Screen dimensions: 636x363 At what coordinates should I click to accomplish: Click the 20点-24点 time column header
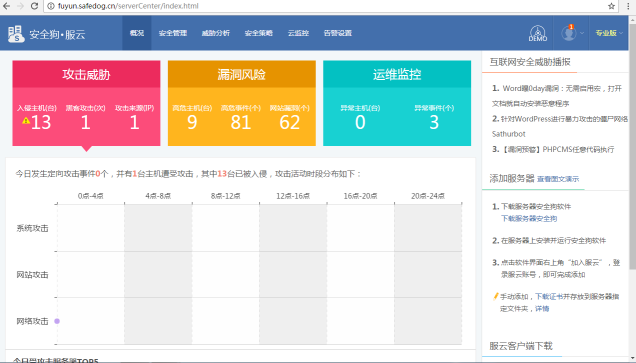pos(428,196)
